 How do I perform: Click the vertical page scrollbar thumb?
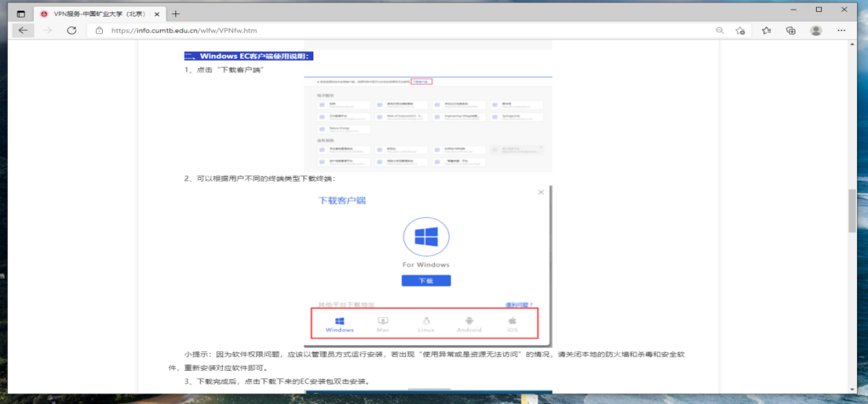click(852, 210)
